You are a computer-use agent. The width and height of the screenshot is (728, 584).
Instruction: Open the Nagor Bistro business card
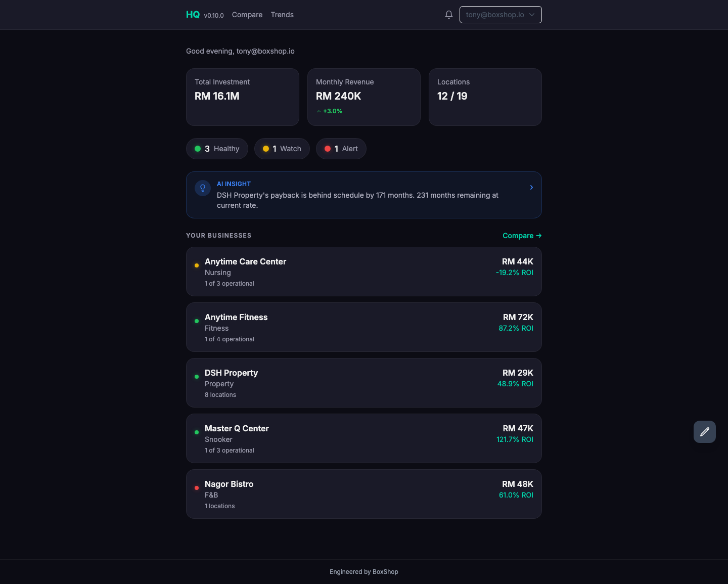click(x=364, y=494)
